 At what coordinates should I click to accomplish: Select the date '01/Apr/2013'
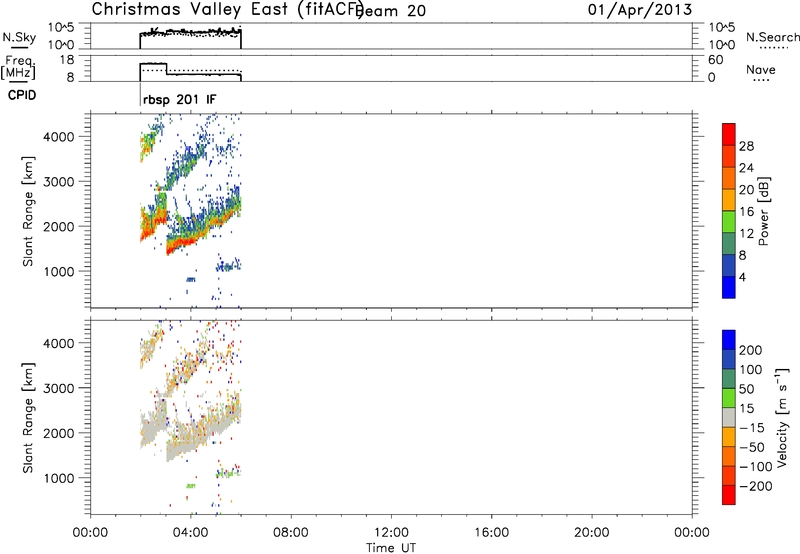point(640,10)
